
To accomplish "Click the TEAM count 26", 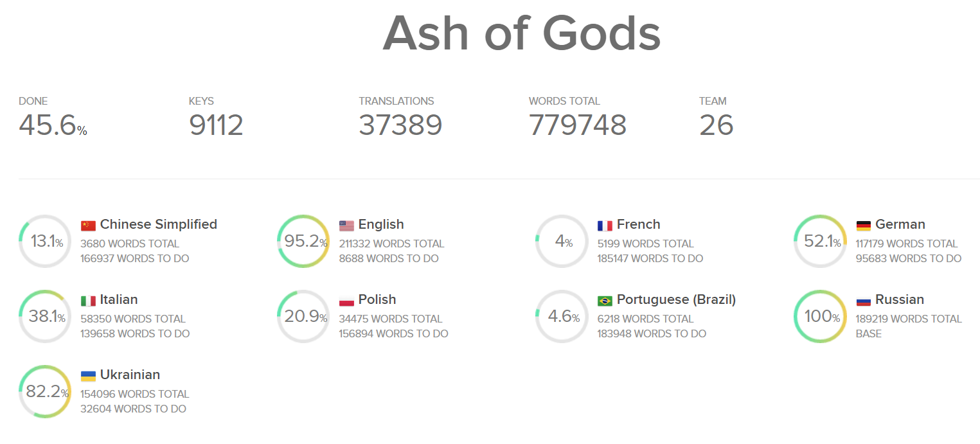I will [716, 125].
